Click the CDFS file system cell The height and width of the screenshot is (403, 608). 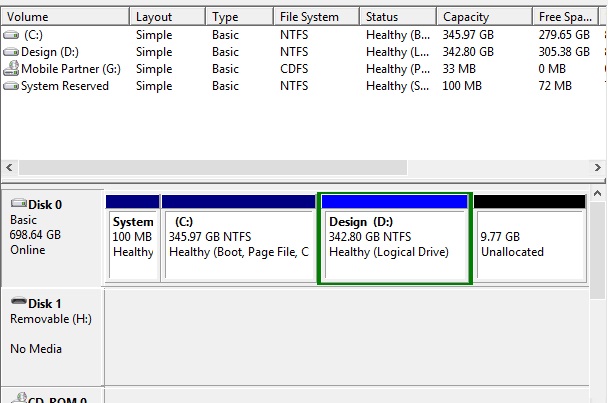click(294, 69)
